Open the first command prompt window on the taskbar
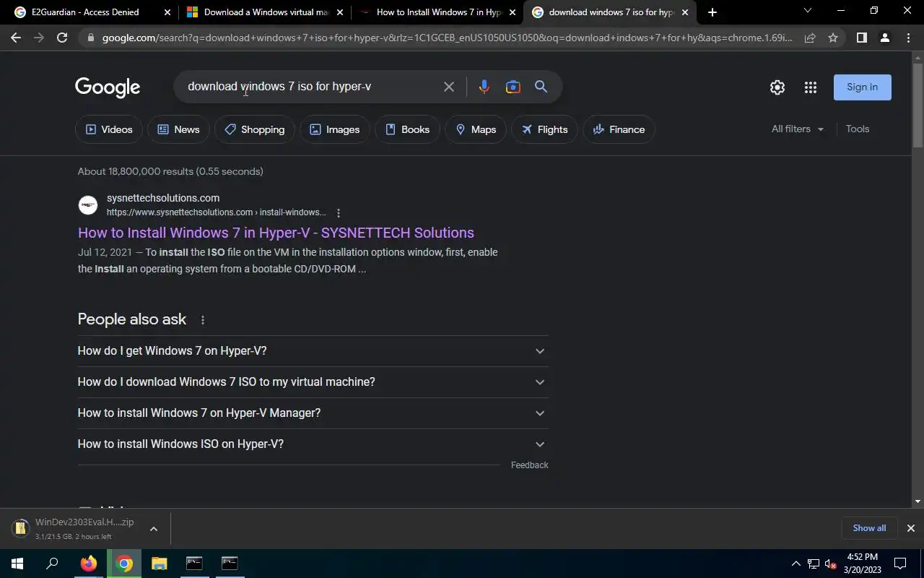This screenshot has height=578, width=924. pyautogui.click(x=194, y=564)
